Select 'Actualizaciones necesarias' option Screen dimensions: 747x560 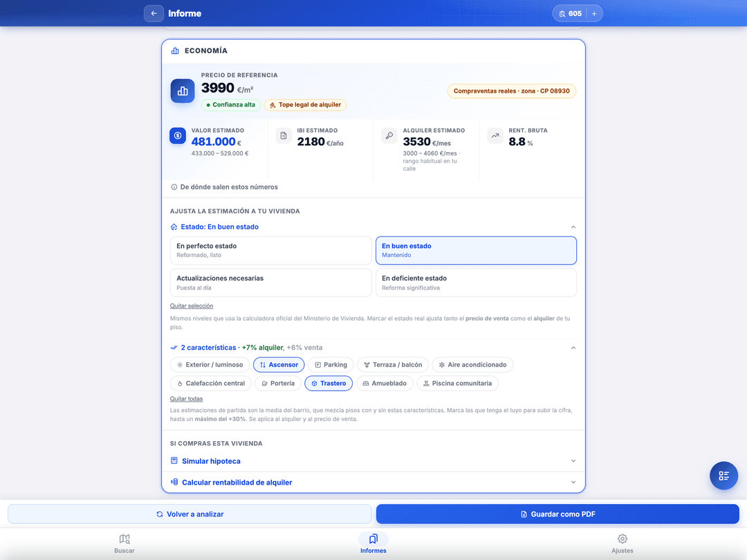click(x=270, y=283)
